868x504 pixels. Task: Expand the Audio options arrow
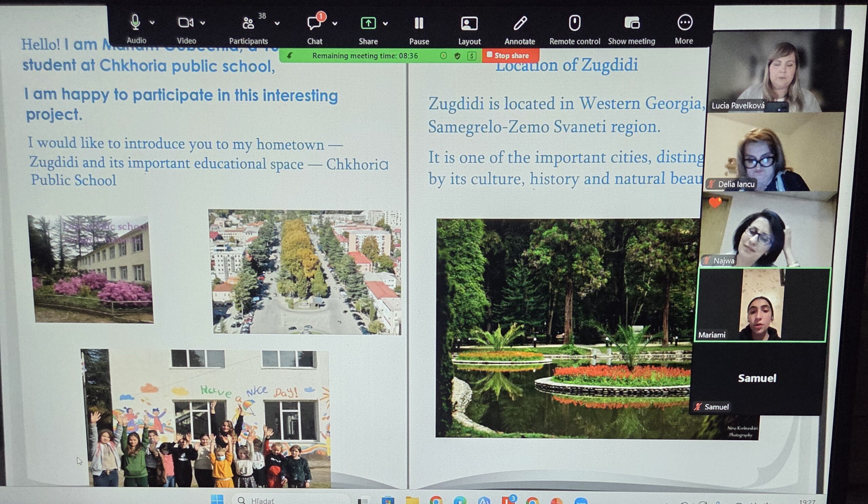tap(152, 23)
